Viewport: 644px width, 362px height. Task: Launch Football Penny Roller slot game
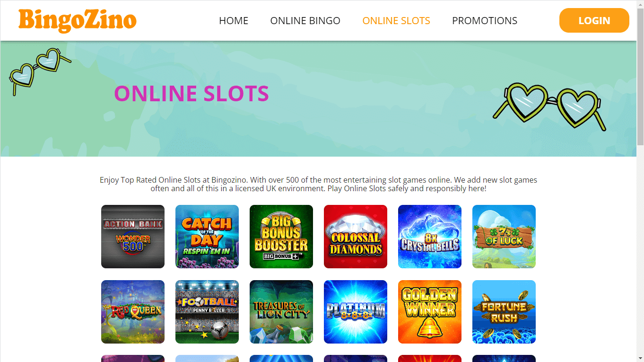click(207, 312)
